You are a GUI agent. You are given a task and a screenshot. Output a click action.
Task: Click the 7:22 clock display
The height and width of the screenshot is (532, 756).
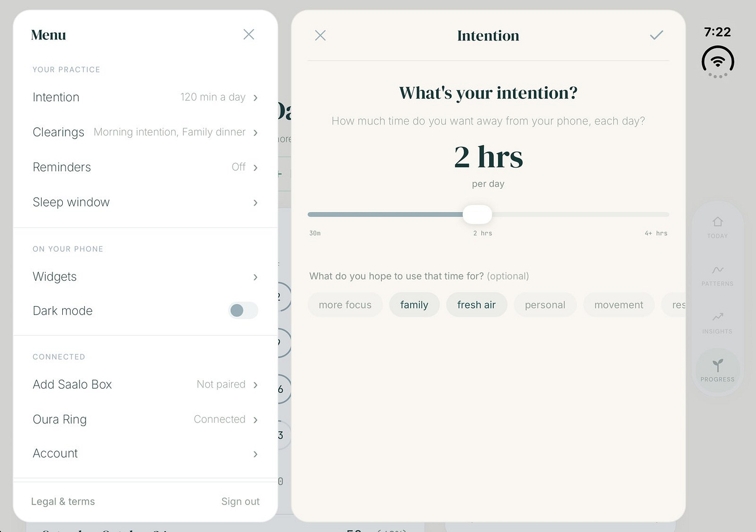coord(718,32)
